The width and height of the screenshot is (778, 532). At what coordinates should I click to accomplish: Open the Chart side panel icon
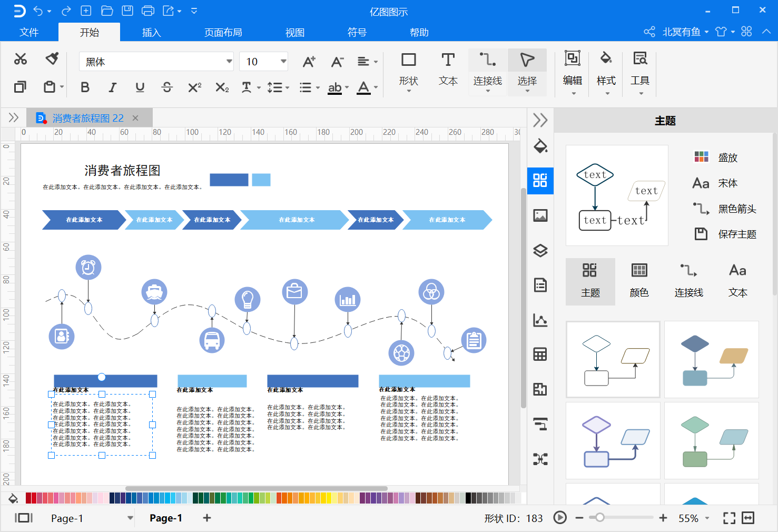(540, 320)
